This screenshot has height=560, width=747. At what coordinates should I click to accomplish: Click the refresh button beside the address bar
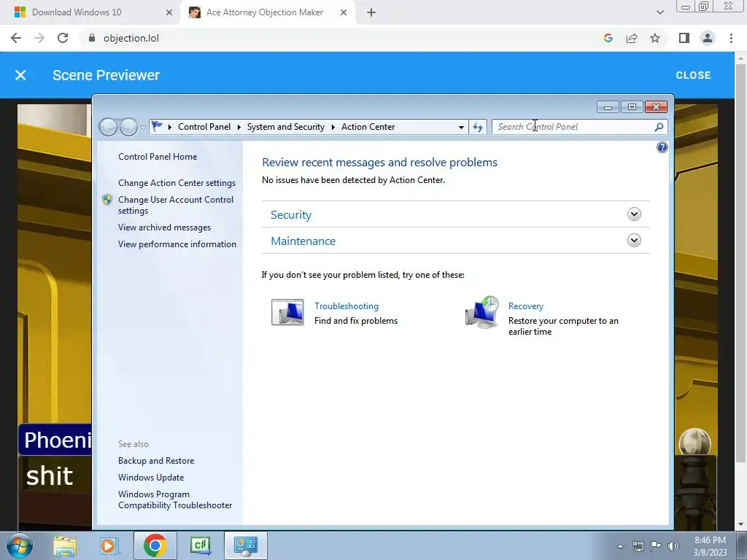click(x=477, y=127)
